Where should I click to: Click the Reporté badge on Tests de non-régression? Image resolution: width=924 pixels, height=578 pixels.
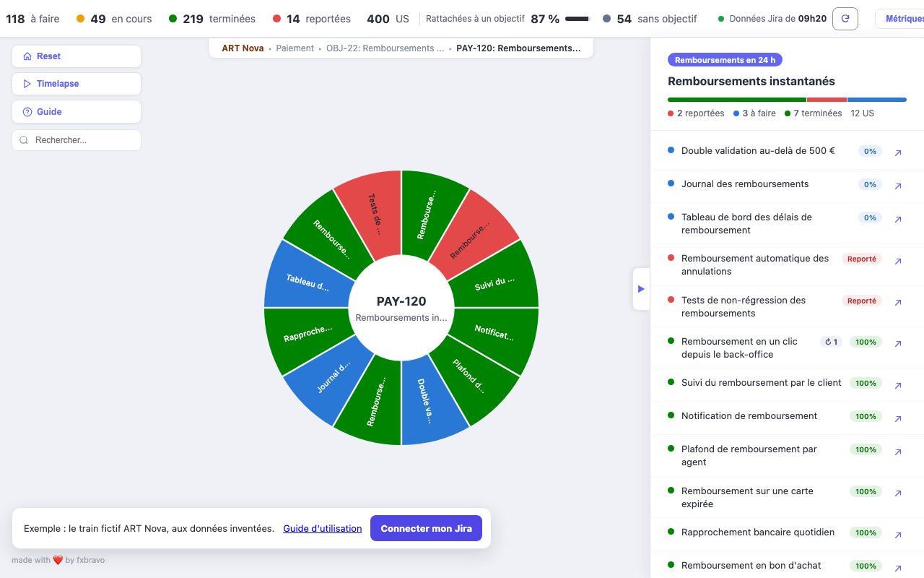[862, 301]
